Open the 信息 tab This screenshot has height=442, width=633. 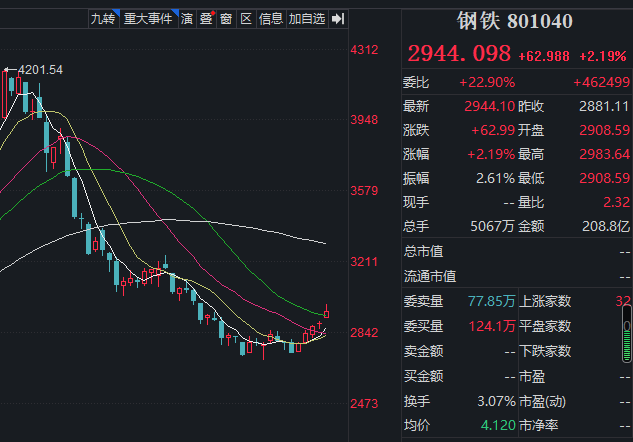coord(270,18)
